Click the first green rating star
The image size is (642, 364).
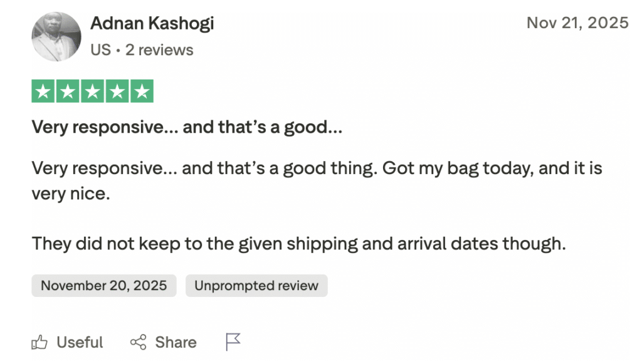pos(43,92)
